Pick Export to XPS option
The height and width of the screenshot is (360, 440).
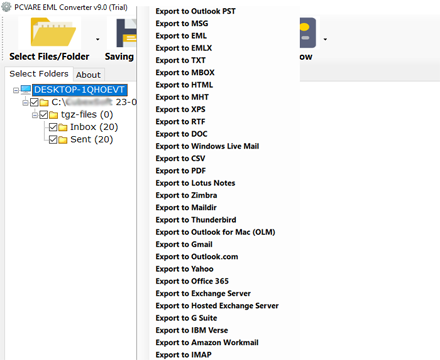(180, 110)
